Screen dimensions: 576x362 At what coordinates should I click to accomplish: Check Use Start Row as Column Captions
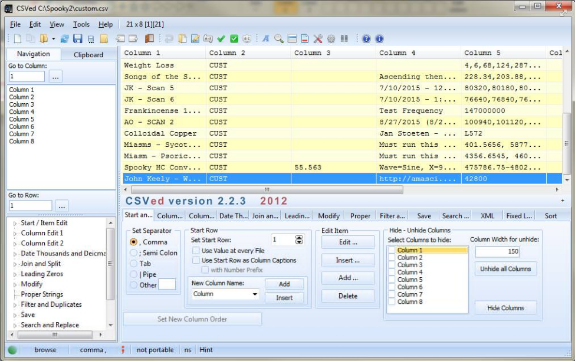(196, 260)
